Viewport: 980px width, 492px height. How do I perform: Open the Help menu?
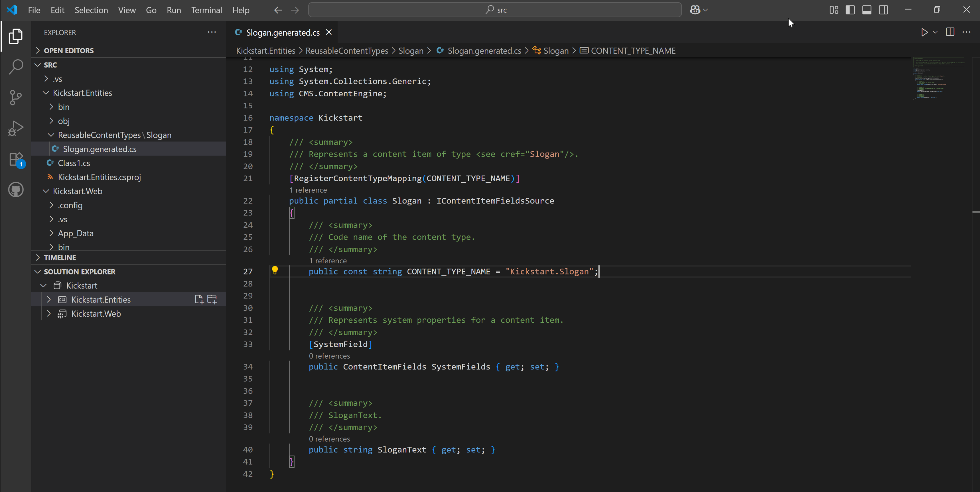click(241, 10)
